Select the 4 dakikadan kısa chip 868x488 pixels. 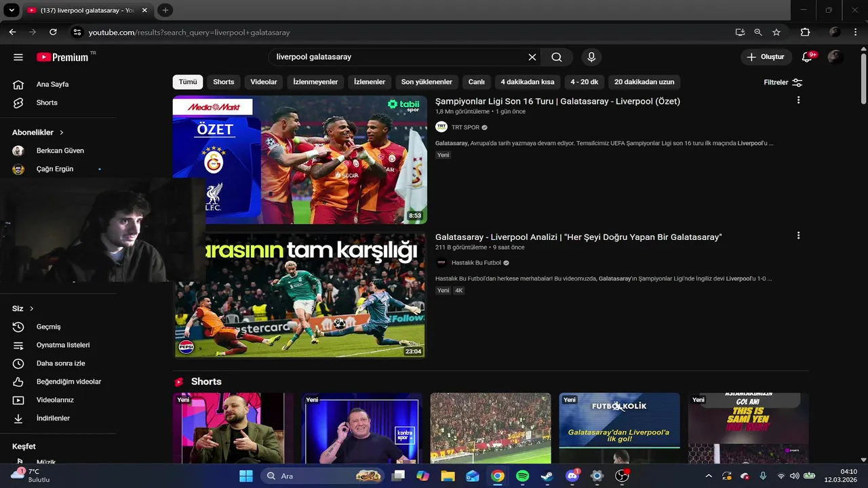(528, 82)
